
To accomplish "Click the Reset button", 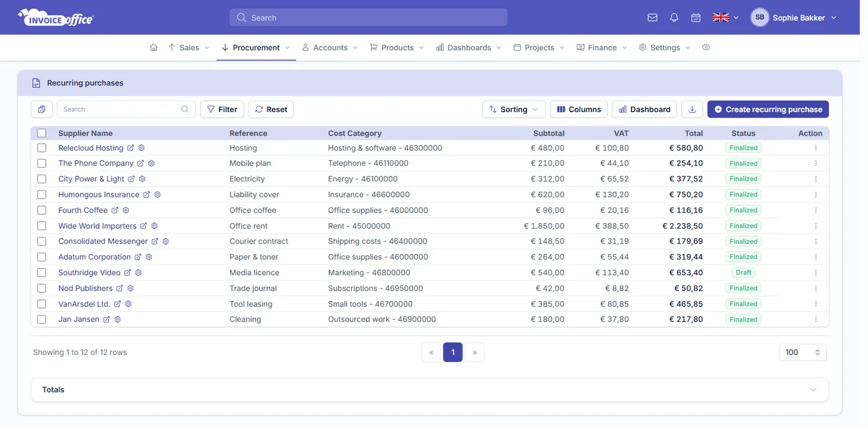I will (271, 110).
